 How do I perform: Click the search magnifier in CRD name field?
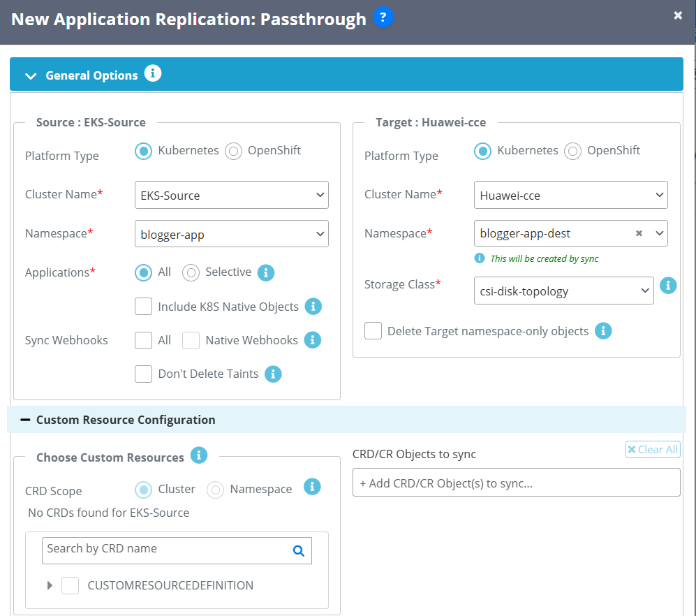(x=299, y=551)
